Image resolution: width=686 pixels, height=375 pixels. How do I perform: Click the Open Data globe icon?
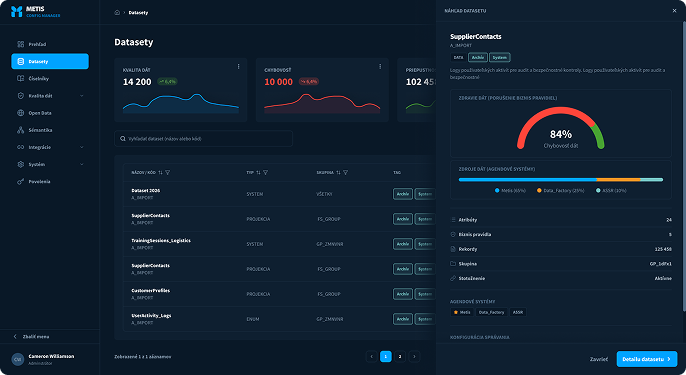coord(21,113)
